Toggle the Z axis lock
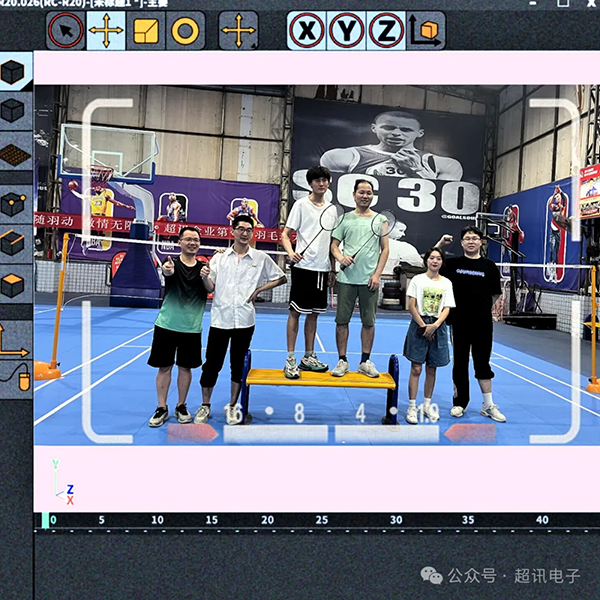The image size is (600, 600). coord(385,31)
